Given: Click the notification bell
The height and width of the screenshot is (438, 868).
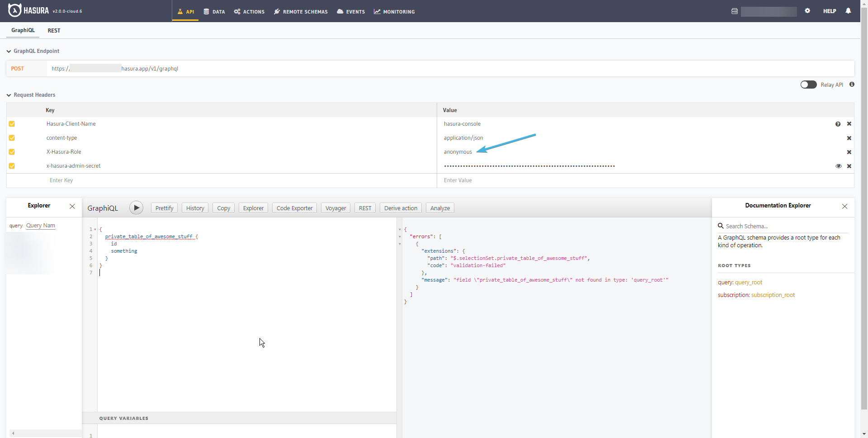Looking at the screenshot, I should 848,11.
